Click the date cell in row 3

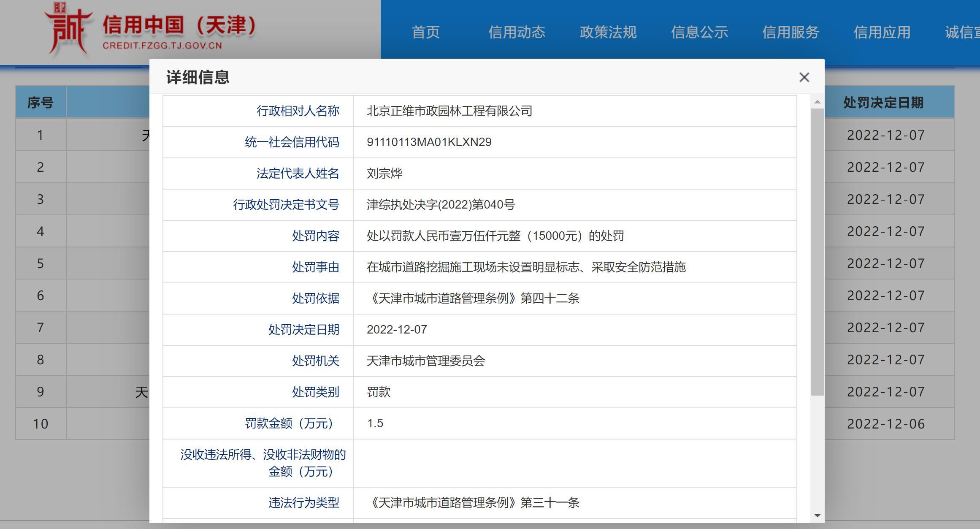(886, 199)
